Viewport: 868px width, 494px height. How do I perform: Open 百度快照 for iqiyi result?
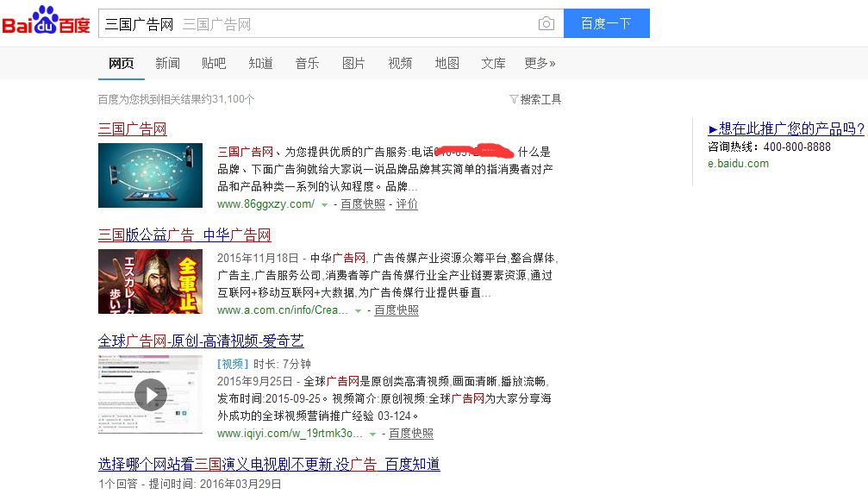[411, 434]
